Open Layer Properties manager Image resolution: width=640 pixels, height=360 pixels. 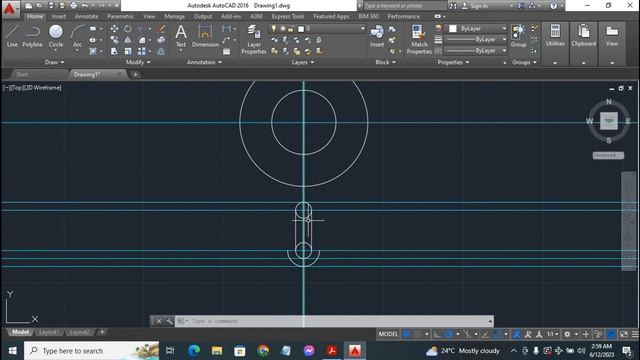pyautogui.click(x=253, y=39)
